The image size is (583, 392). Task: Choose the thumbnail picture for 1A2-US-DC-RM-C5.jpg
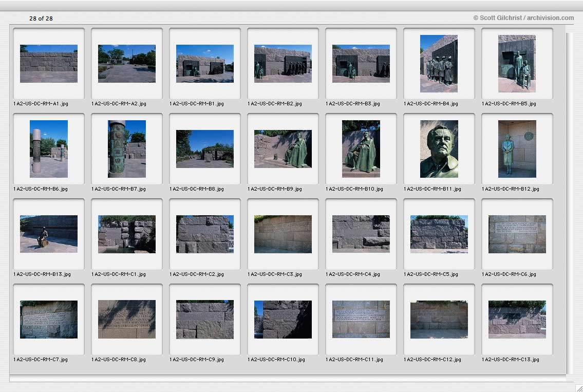[x=439, y=234]
